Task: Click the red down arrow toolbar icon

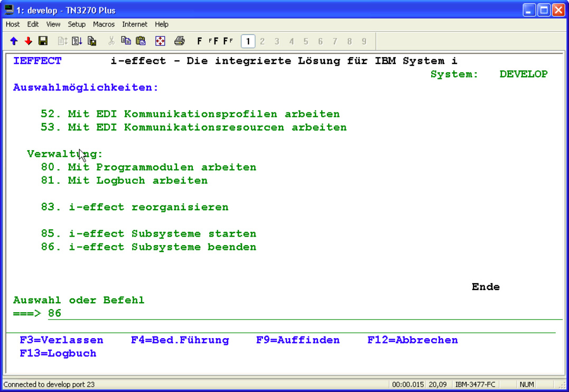Action: tap(29, 41)
